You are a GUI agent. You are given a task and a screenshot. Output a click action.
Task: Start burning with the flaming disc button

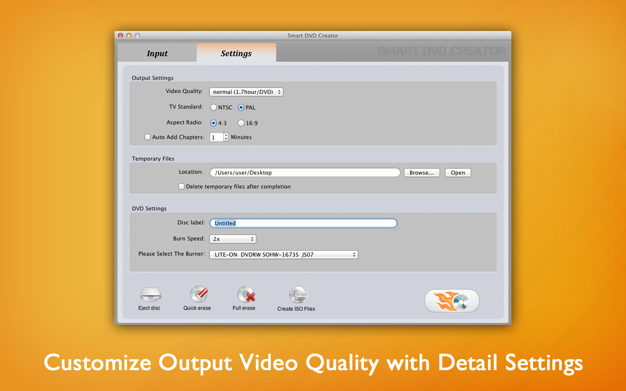[x=452, y=301]
